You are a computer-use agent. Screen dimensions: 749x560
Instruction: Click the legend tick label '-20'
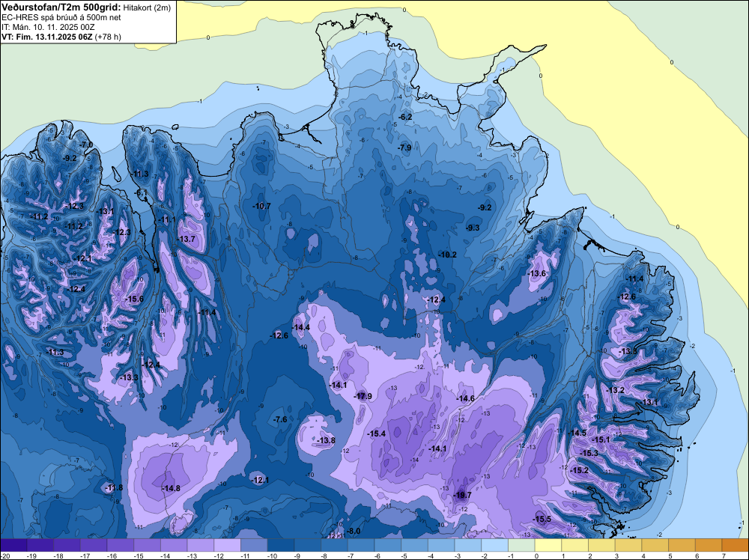(x=4, y=556)
